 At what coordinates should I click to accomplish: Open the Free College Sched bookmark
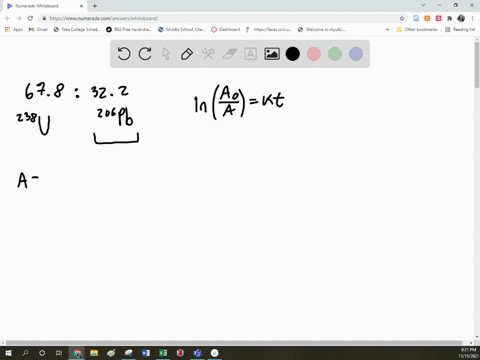pyautogui.click(x=77, y=29)
